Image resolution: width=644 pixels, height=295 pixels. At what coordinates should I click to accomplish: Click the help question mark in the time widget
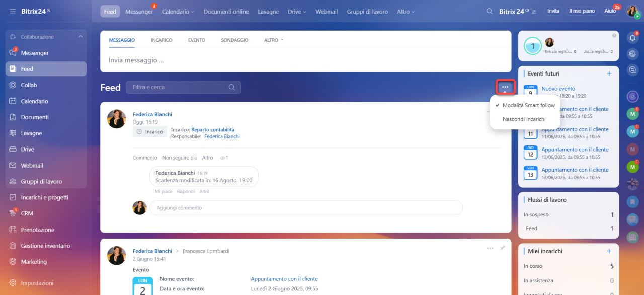614,36
